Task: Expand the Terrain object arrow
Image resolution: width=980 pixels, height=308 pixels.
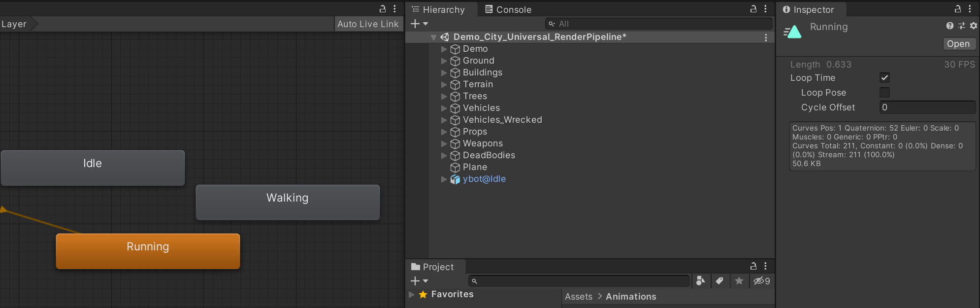Action: (444, 85)
